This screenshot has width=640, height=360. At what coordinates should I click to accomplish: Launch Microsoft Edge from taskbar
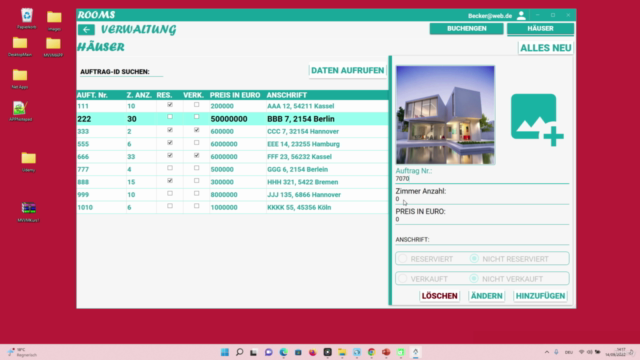pos(283,352)
